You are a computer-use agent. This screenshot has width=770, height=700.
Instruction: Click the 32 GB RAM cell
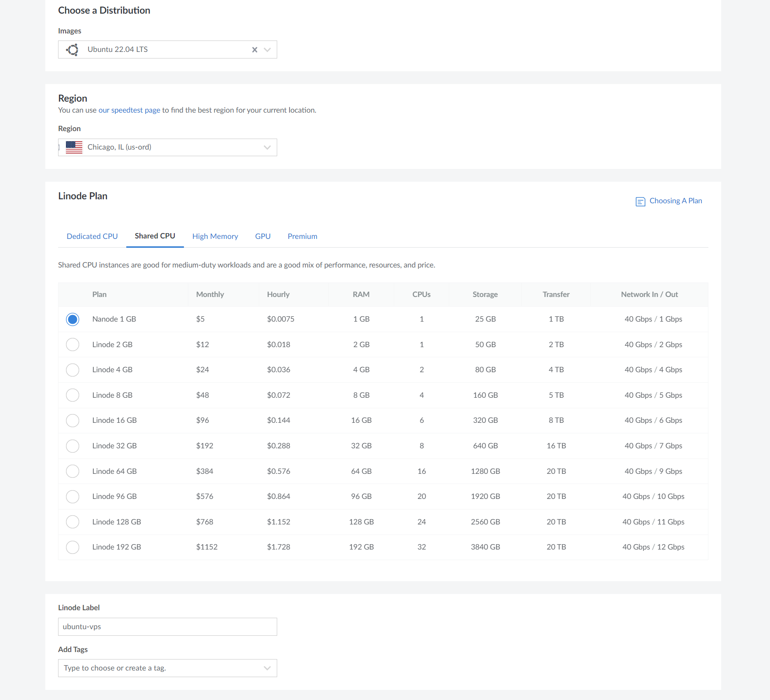361,446
